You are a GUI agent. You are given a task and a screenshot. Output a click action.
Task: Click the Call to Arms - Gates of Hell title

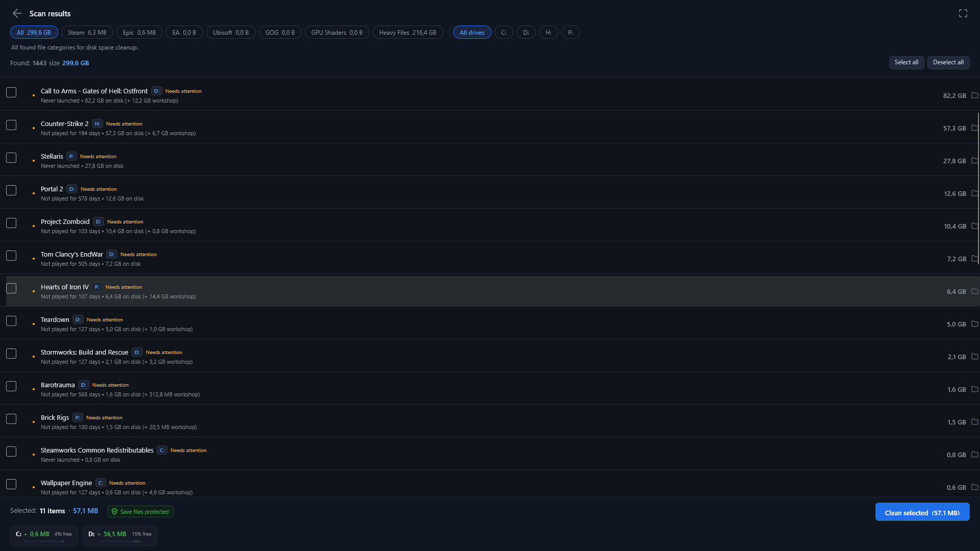click(x=94, y=91)
